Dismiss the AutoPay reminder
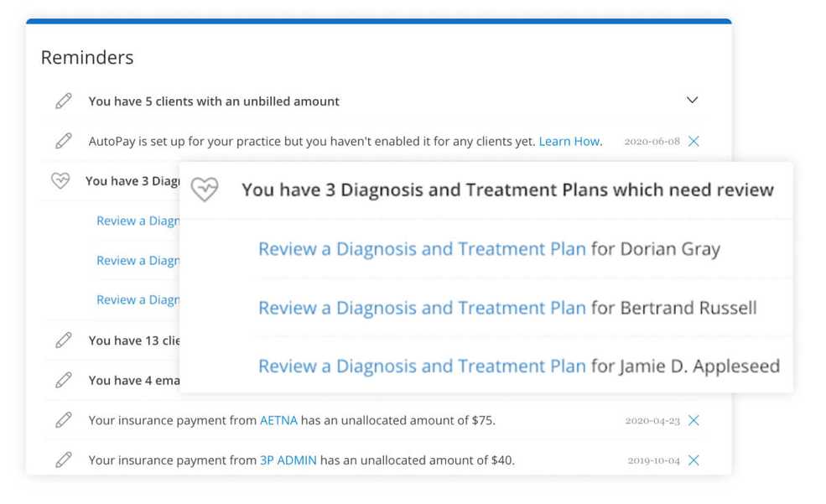Screen dimensions: 826x504 click(x=694, y=141)
